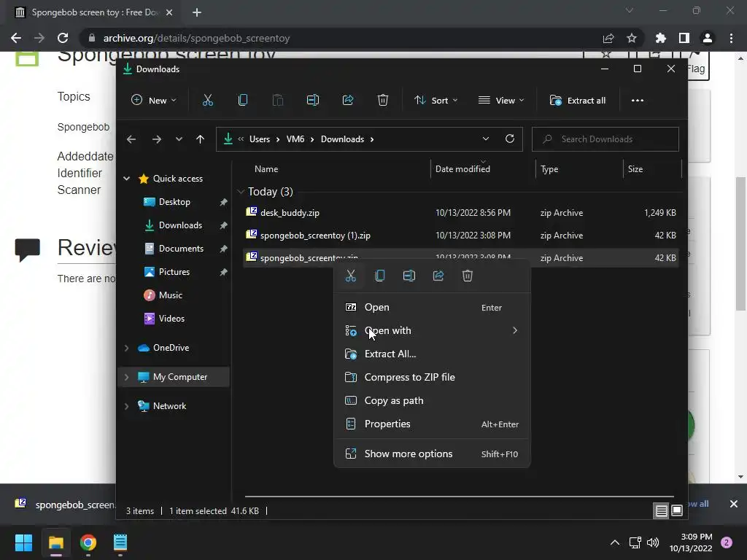Viewport: 747px width, 560px height.
Task: Open the Open with submenu
Action: point(433,330)
